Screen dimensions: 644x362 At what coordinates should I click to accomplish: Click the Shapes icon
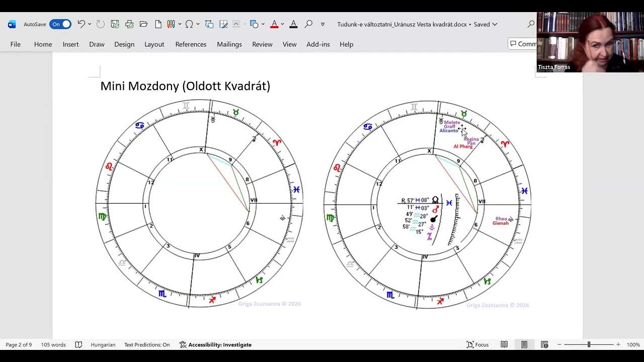[254, 24]
